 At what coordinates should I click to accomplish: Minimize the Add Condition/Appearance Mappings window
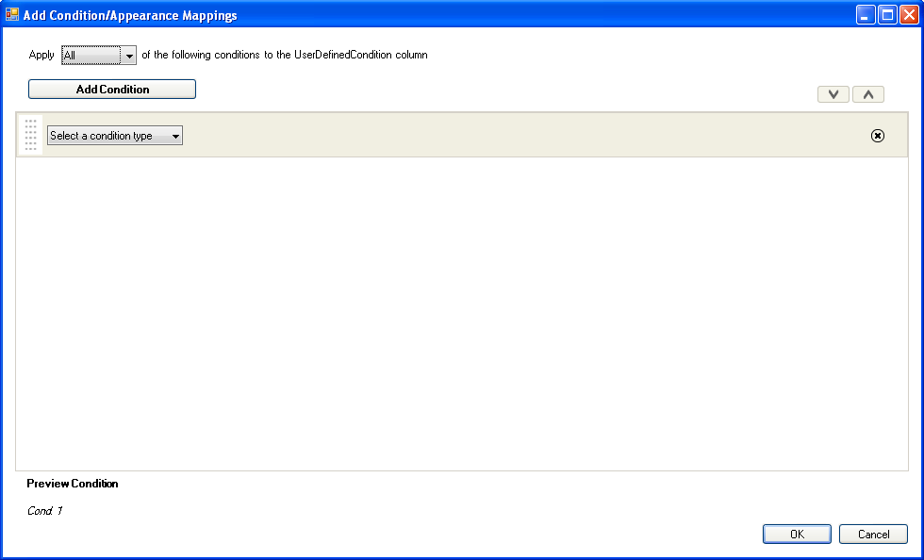[865, 13]
